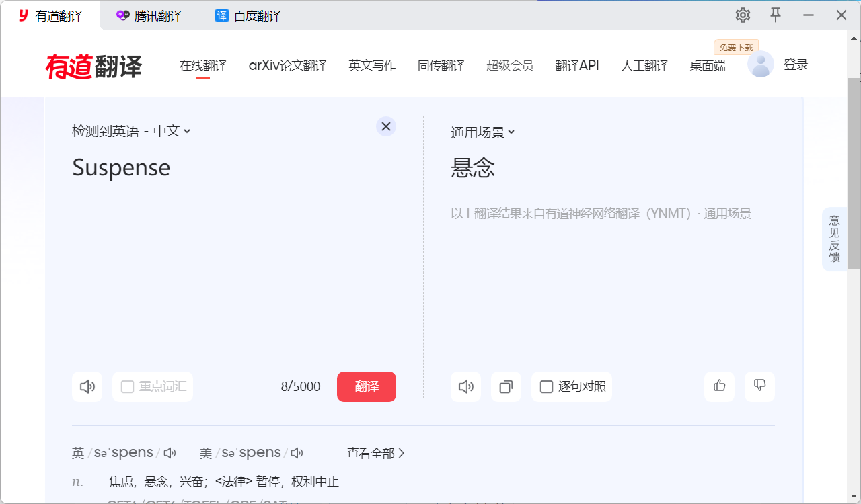Viewport: 861px width, 504px height.
Task: Give a thumbs down to the translation
Action: [x=759, y=386]
